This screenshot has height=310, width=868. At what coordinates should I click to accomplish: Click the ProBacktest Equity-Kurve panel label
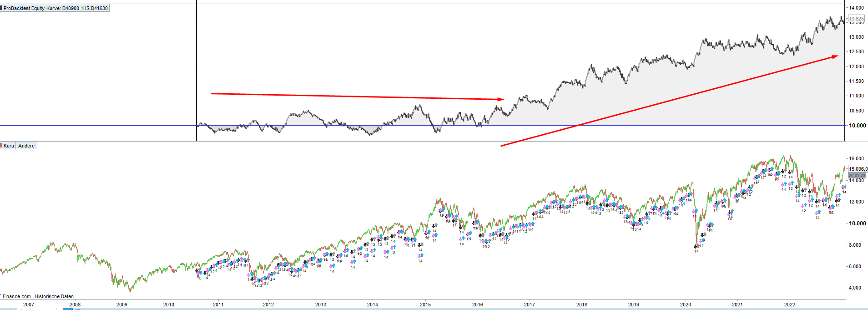coord(56,8)
